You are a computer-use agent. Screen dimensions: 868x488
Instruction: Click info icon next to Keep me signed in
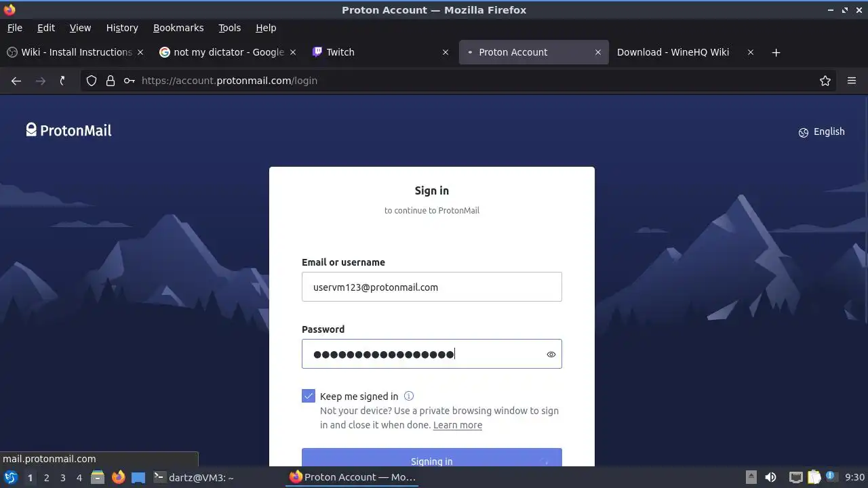coord(409,396)
